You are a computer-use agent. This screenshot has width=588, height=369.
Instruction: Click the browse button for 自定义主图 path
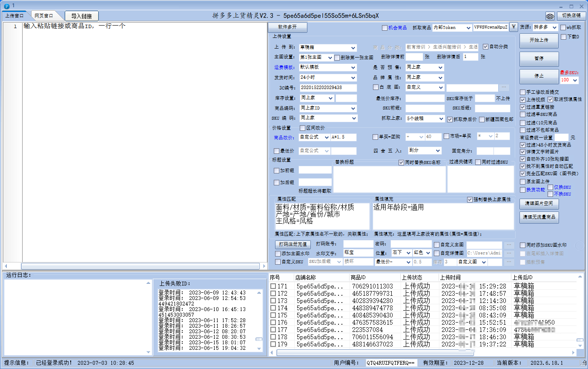[x=509, y=245]
